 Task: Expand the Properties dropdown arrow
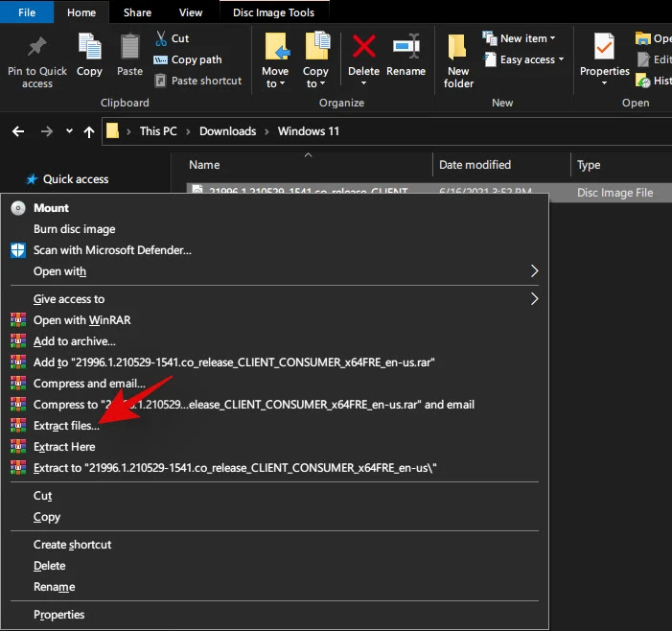point(604,83)
